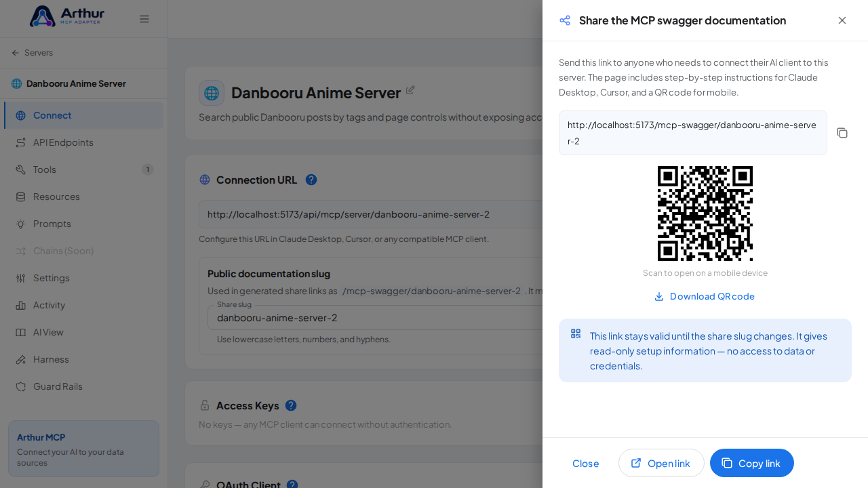This screenshot has width=868, height=488.
Task: Click the Arthur MCP Adapter logo
Action: [67, 16]
